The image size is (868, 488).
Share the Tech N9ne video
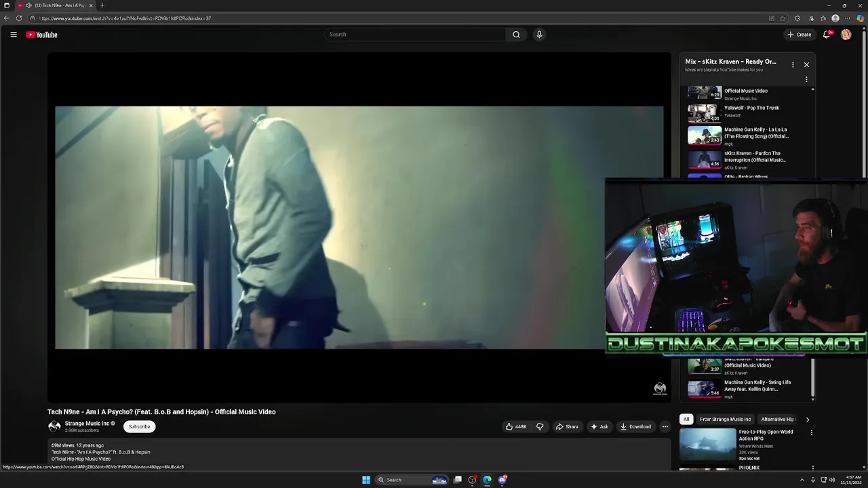pyautogui.click(x=567, y=426)
